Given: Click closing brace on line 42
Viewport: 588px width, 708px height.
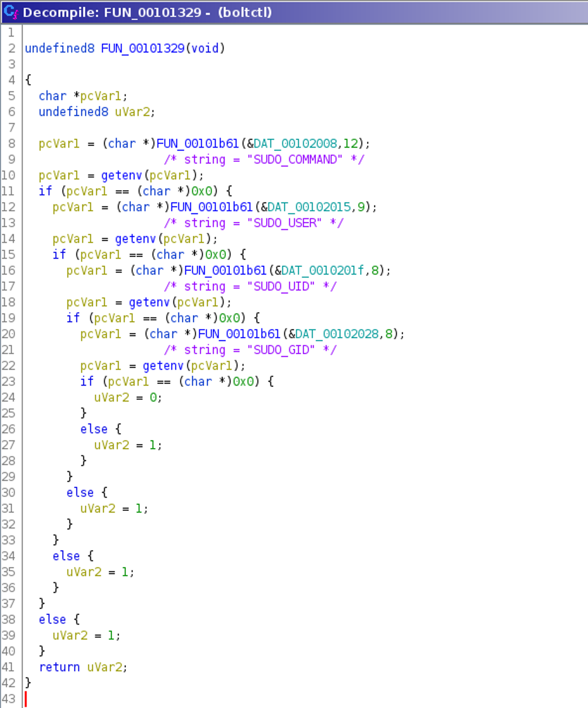Looking at the screenshot, I should point(28,683).
